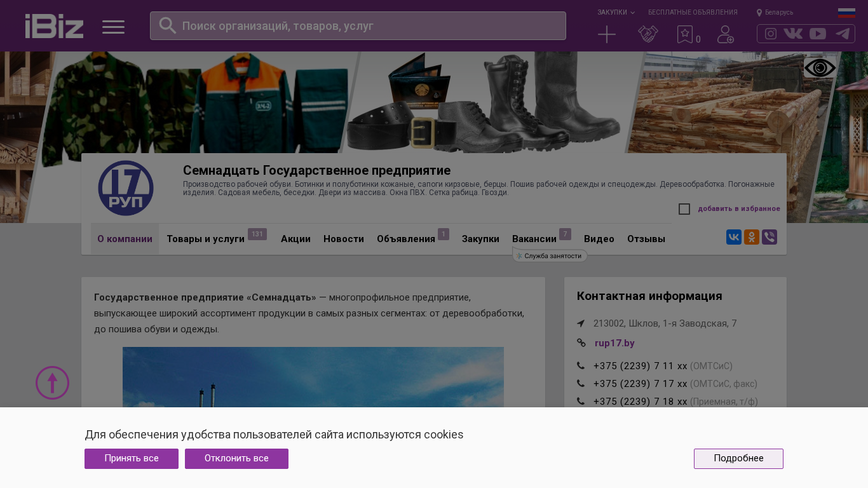Click the phone icon for Приемная number

click(581, 402)
